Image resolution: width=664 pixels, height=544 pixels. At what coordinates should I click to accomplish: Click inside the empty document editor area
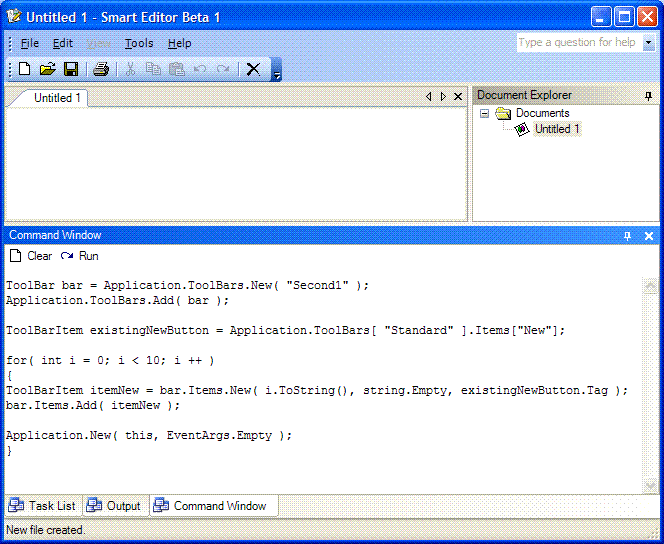pos(236,163)
